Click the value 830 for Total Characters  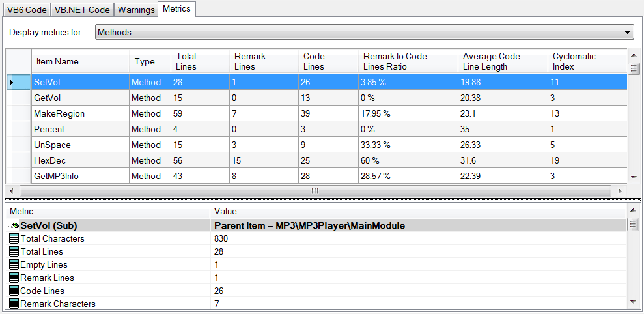[221, 239]
